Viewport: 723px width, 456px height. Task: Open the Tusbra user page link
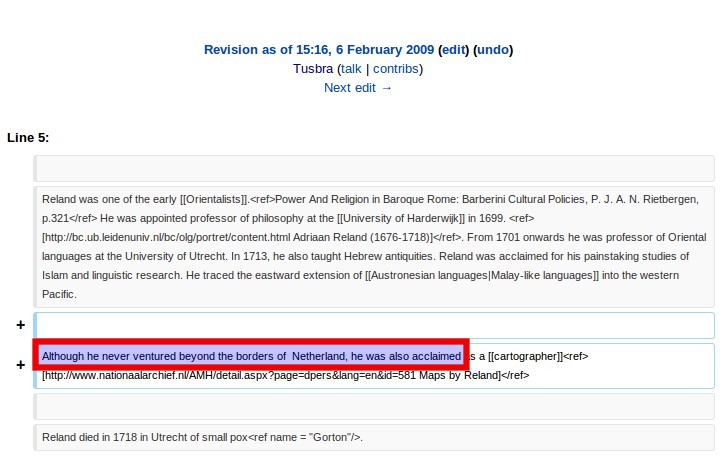coord(314,69)
